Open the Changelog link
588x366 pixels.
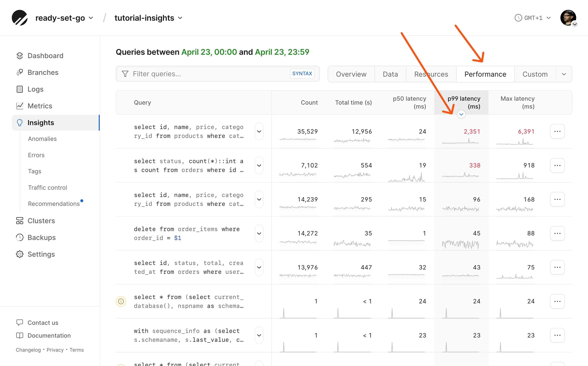coord(28,350)
